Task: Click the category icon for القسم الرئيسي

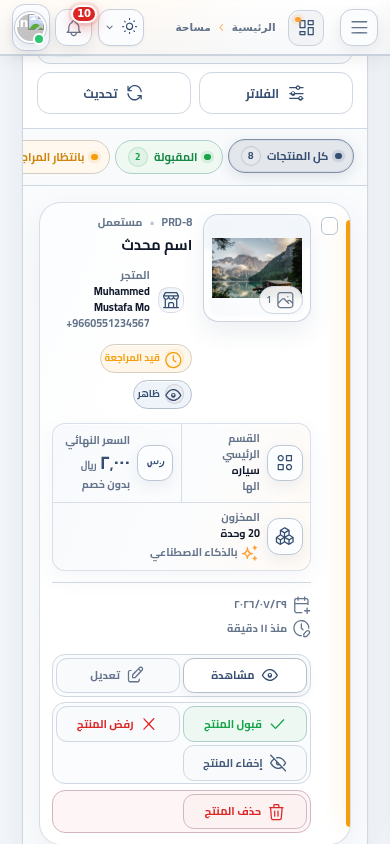Action: point(285,463)
